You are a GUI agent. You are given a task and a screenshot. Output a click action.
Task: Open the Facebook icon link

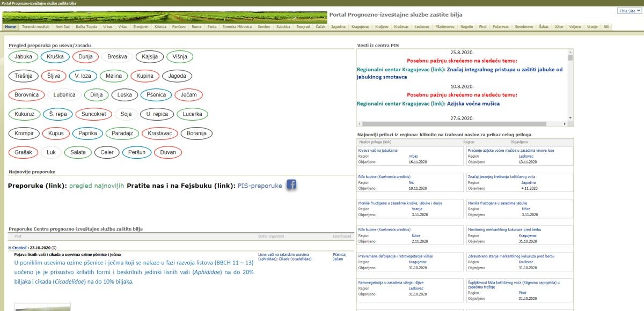[291, 185]
